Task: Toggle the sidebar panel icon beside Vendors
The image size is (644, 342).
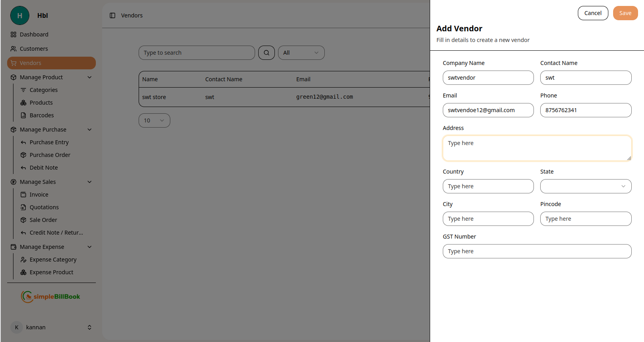Action: (112, 15)
